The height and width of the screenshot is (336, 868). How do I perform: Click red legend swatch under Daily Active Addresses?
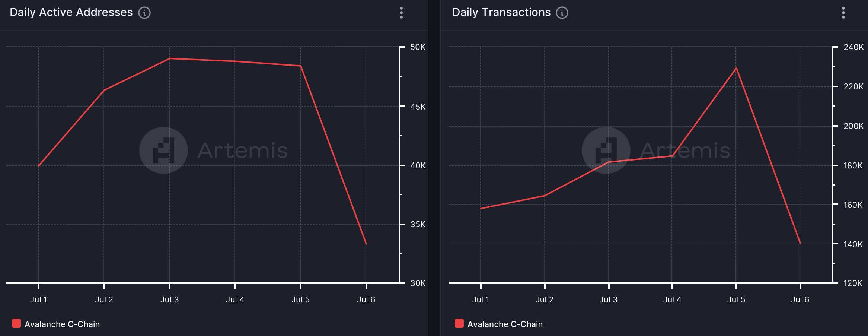16,323
